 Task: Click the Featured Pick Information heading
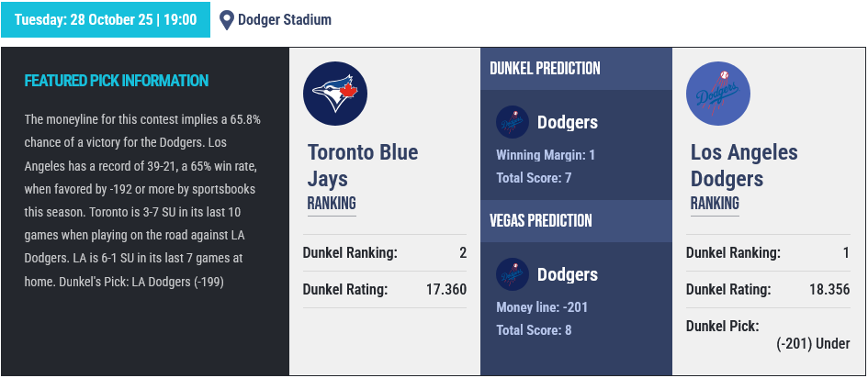pyautogui.click(x=117, y=81)
